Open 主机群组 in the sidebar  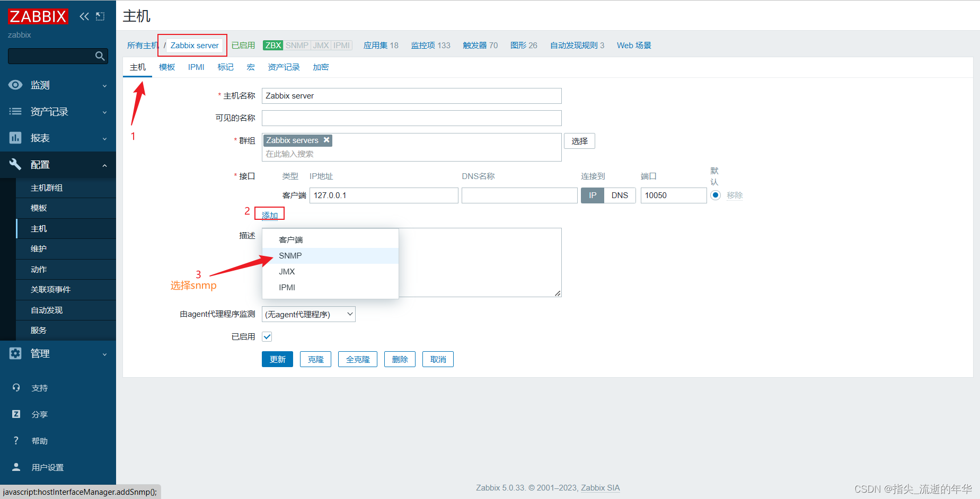click(66, 188)
